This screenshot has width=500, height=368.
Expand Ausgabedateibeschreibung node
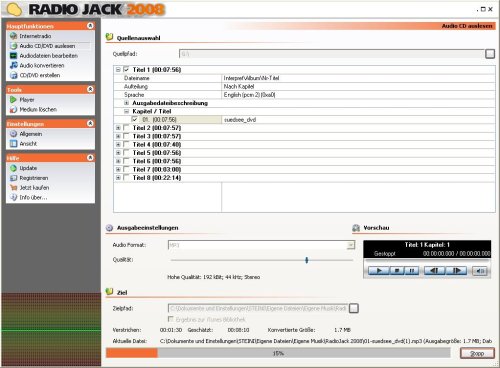pos(126,103)
